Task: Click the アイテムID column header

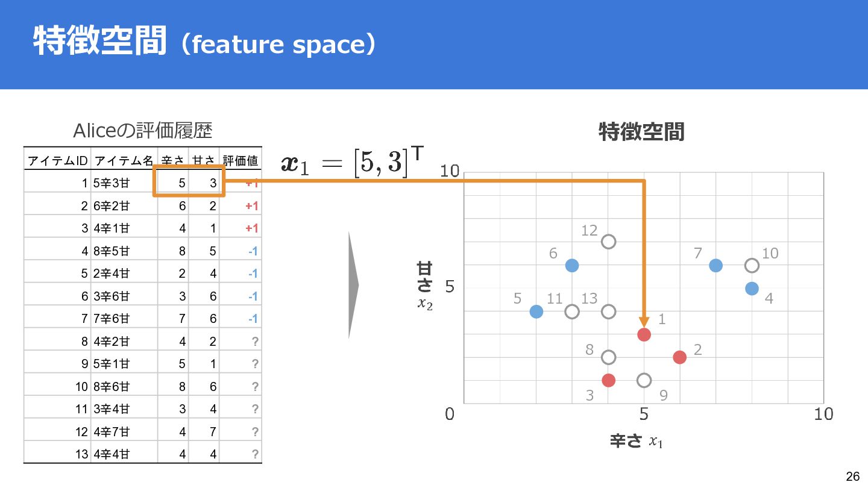Action: click(58, 160)
